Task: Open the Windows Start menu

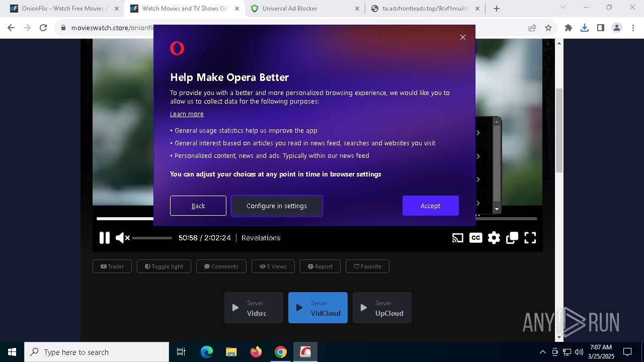Action: point(12,352)
